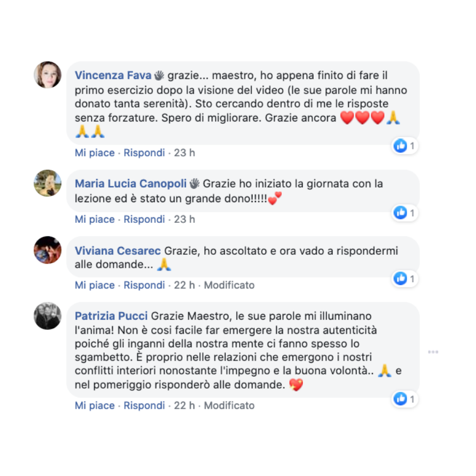Image resolution: width=476 pixels, height=476 pixels.
Task: Like Vincenza Fava's comment with Mi piace
Action: (x=95, y=152)
